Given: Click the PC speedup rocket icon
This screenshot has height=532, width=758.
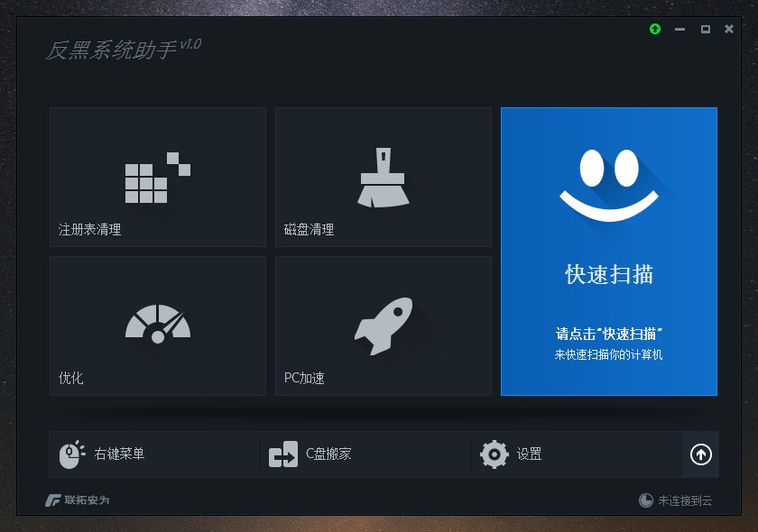Looking at the screenshot, I should pos(384,325).
